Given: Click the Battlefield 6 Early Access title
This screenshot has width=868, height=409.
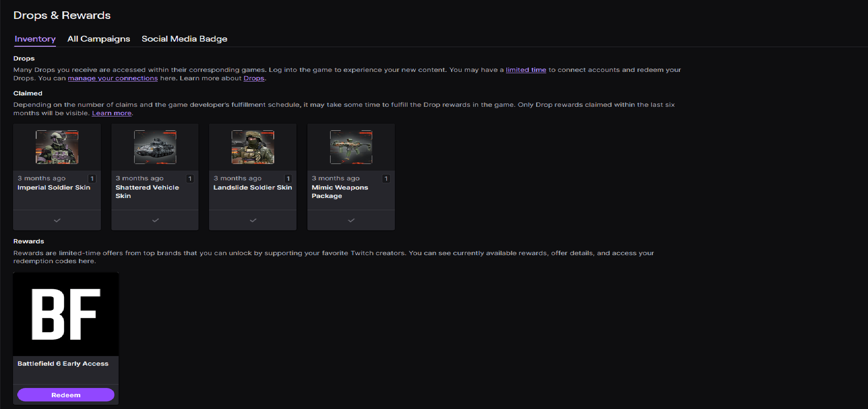Looking at the screenshot, I should [x=63, y=364].
